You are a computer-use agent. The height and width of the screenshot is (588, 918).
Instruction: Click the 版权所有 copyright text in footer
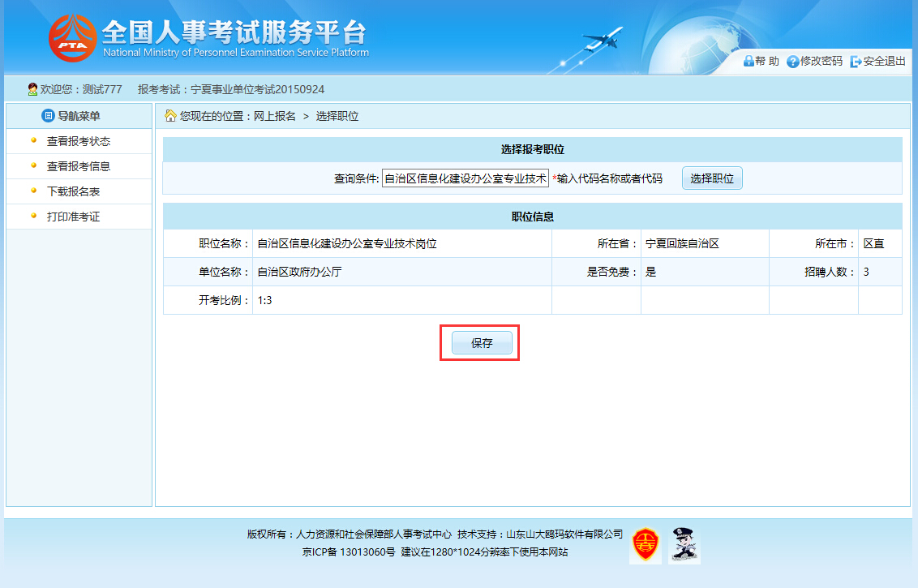[x=349, y=534]
